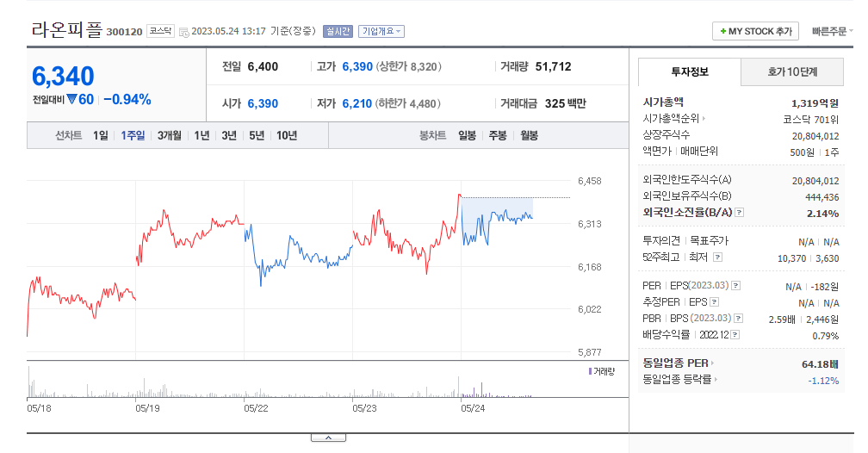Select the 일봉 candle chart

pos(468,136)
